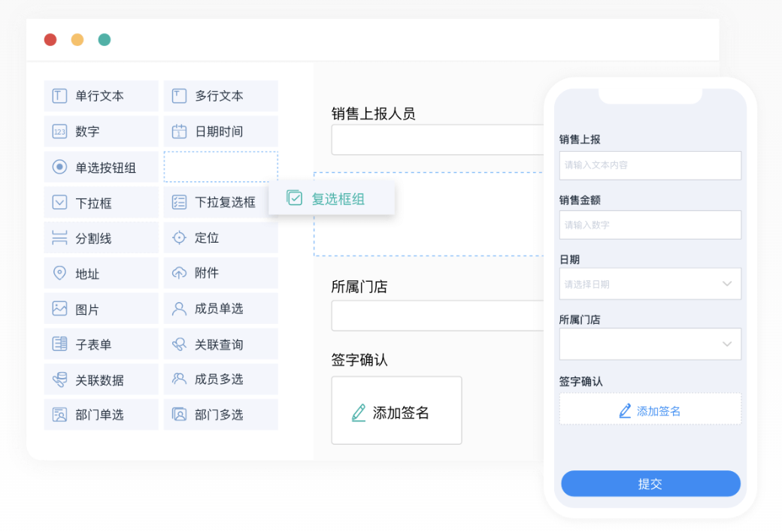Click the 附件 field icon
The image size is (782, 532).
[180, 273]
